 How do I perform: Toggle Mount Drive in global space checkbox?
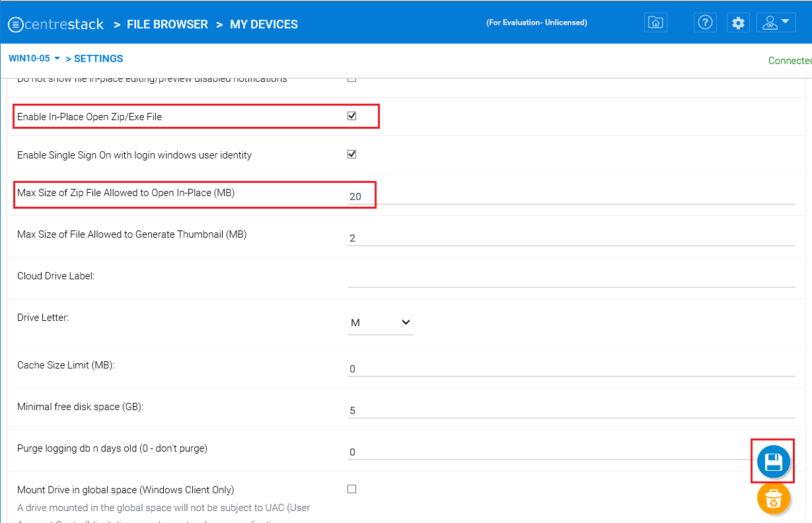(351, 489)
